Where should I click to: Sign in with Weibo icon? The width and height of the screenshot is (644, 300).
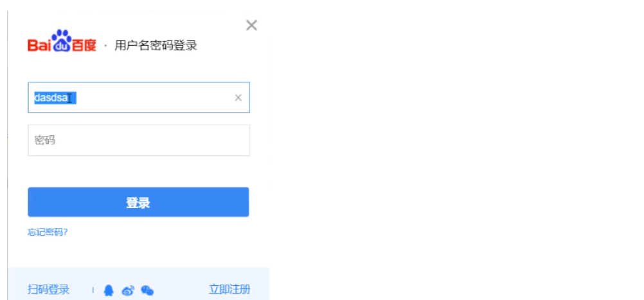(128, 290)
